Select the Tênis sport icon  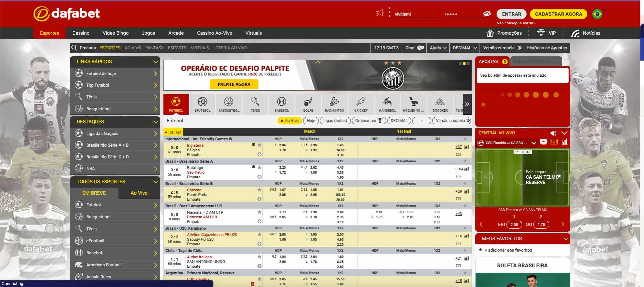(255, 104)
